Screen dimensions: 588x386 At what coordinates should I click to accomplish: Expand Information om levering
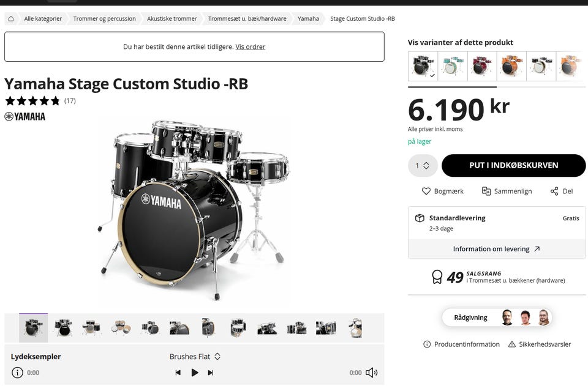pos(496,249)
